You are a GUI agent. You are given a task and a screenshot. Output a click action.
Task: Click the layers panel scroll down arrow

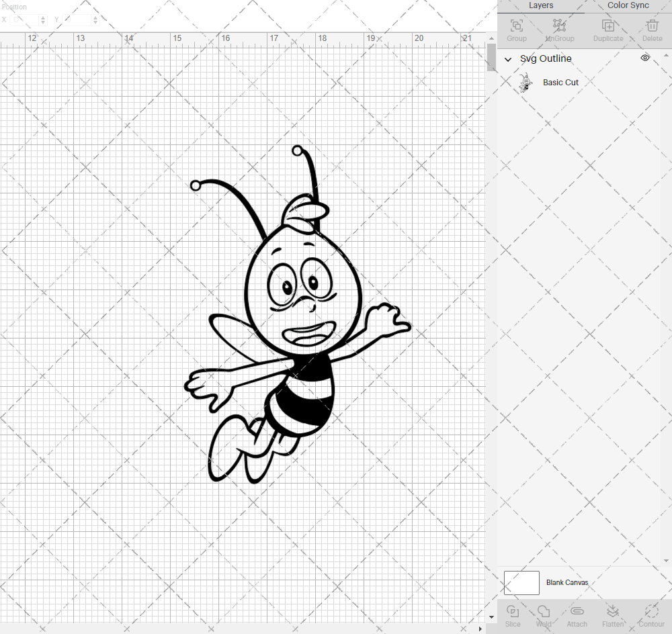tap(666, 560)
